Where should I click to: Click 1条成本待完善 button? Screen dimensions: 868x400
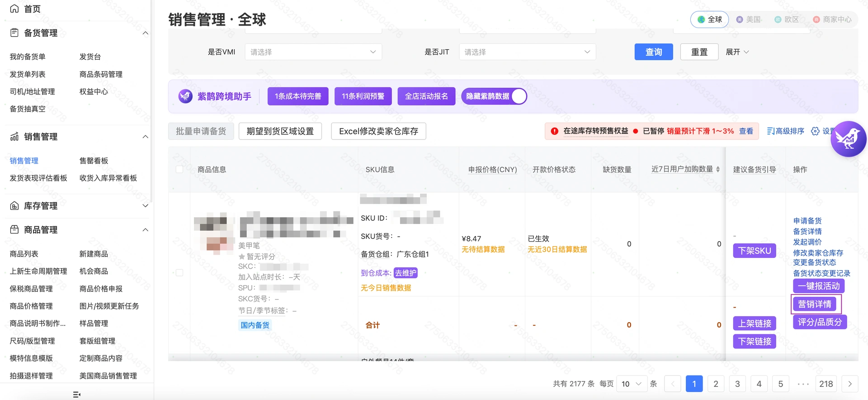click(x=298, y=96)
